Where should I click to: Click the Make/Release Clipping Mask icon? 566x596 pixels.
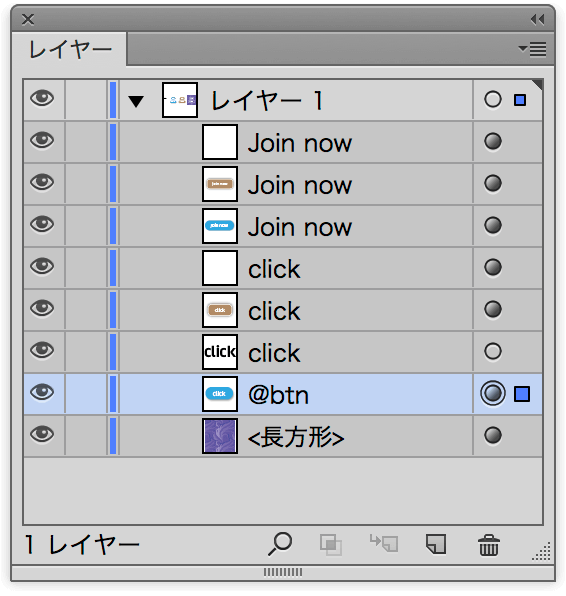331,545
